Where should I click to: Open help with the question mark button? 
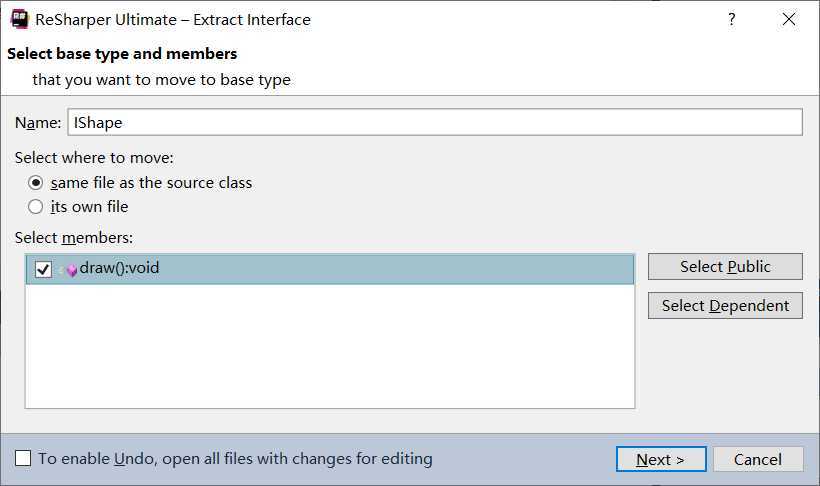point(732,19)
